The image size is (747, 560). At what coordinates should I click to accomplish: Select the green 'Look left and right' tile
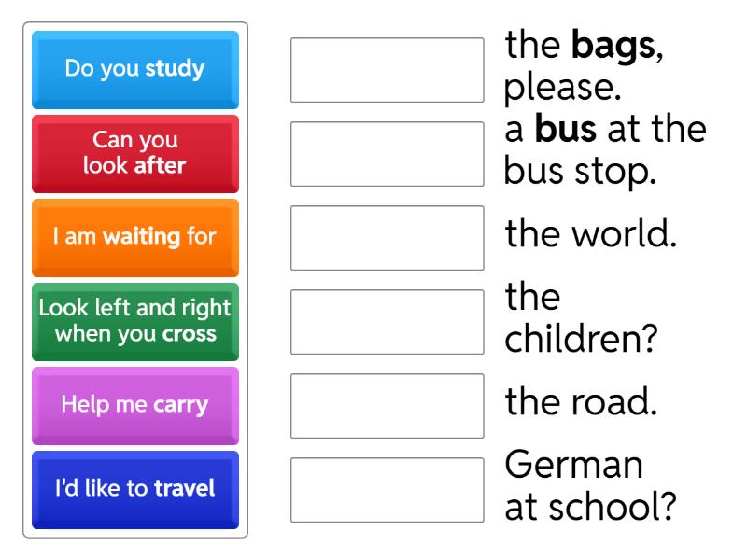pyautogui.click(x=135, y=321)
